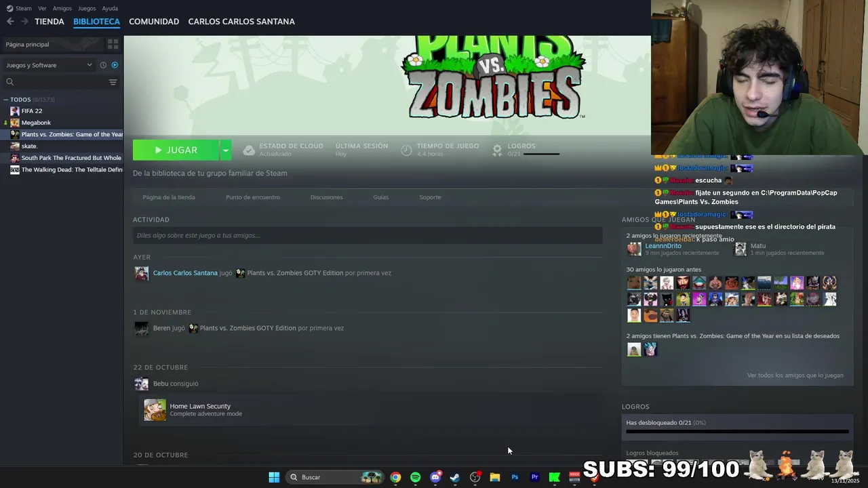The width and height of the screenshot is (868, 488).
Task: Open File Explorer from taskbar
Action: pyautogui.click(x=495, y=477)
